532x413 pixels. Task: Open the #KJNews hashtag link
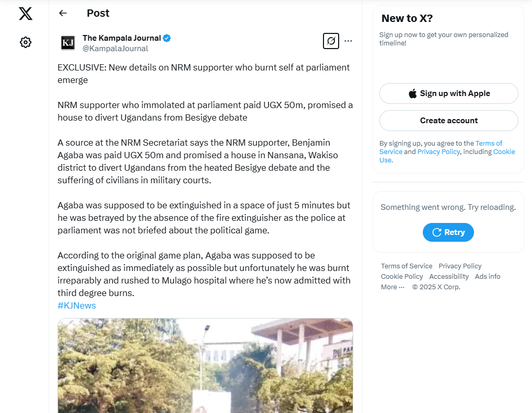click(x=77, y=305)
